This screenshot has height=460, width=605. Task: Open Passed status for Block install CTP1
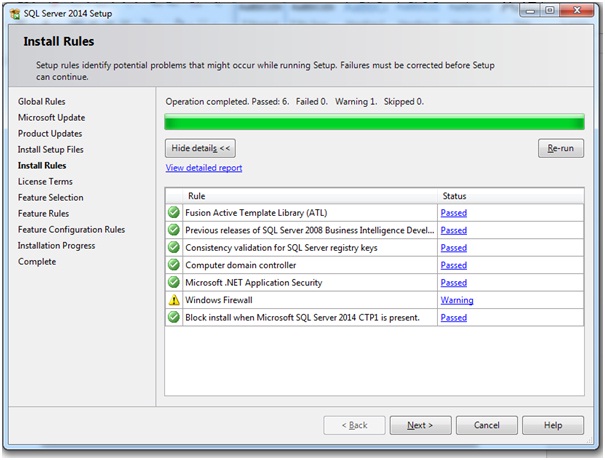coord(454,318)
